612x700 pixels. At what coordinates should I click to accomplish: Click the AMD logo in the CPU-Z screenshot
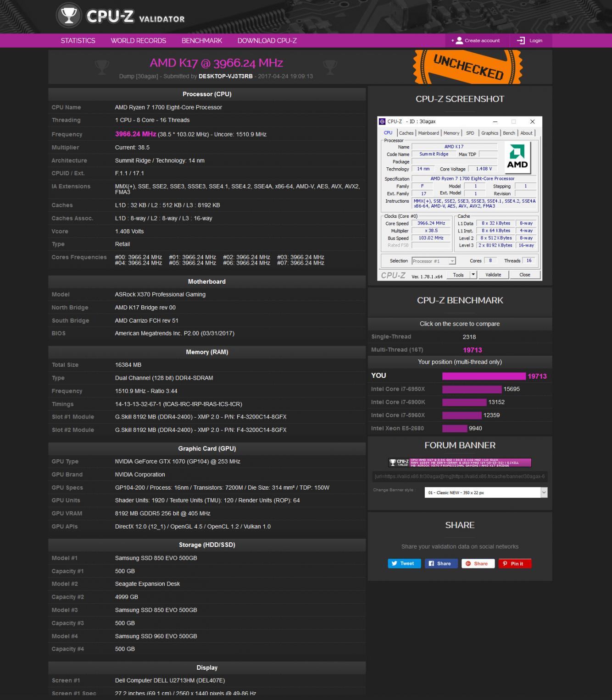(x=517, y=157)
